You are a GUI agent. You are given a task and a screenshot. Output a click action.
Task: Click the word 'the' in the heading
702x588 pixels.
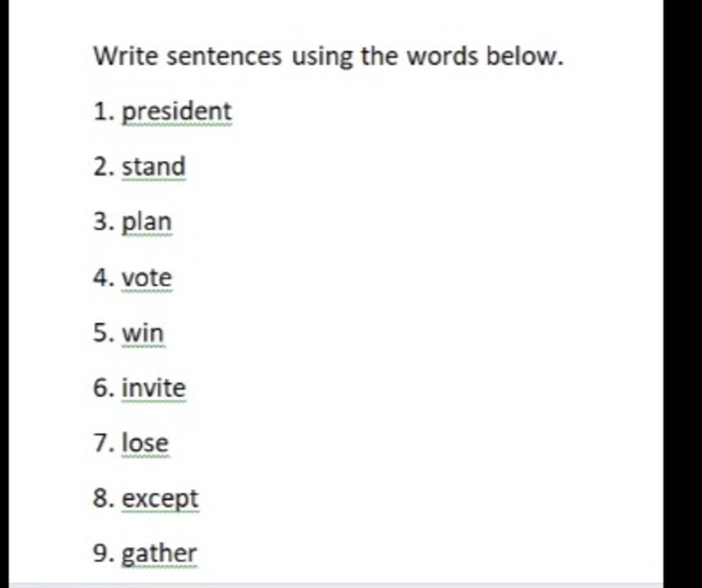[x=379, y=56]
